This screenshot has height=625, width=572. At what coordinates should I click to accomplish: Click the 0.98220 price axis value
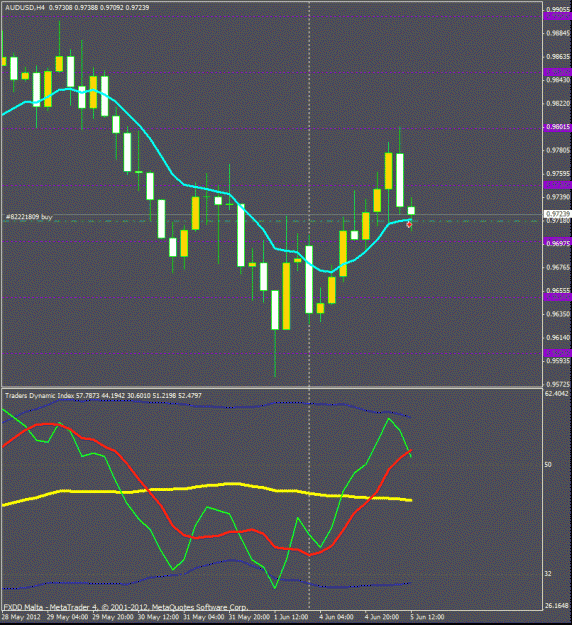tap(558, 103)
